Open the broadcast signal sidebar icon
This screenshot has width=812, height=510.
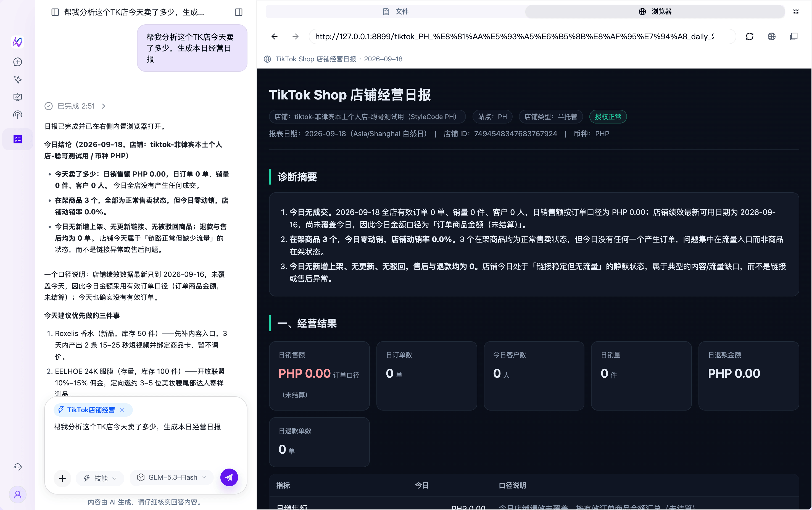(x=17, y=115)
